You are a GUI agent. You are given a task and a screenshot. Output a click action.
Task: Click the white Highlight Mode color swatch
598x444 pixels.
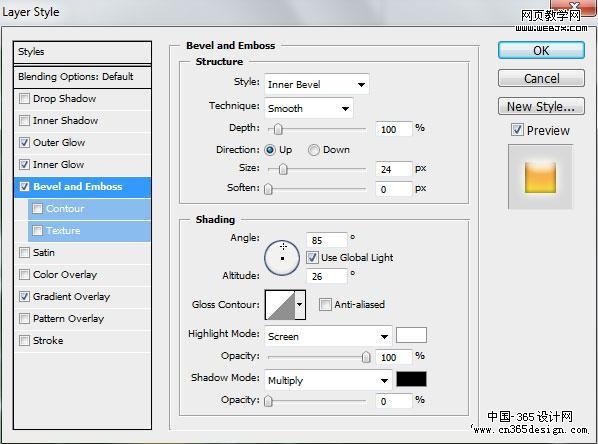[x=411, y=335]
